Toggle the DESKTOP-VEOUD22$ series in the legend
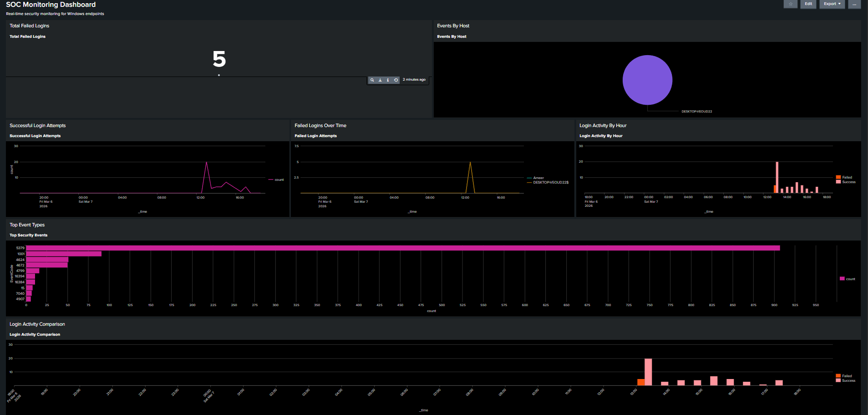The image size is (868, 415). click(x=550, y=183)
